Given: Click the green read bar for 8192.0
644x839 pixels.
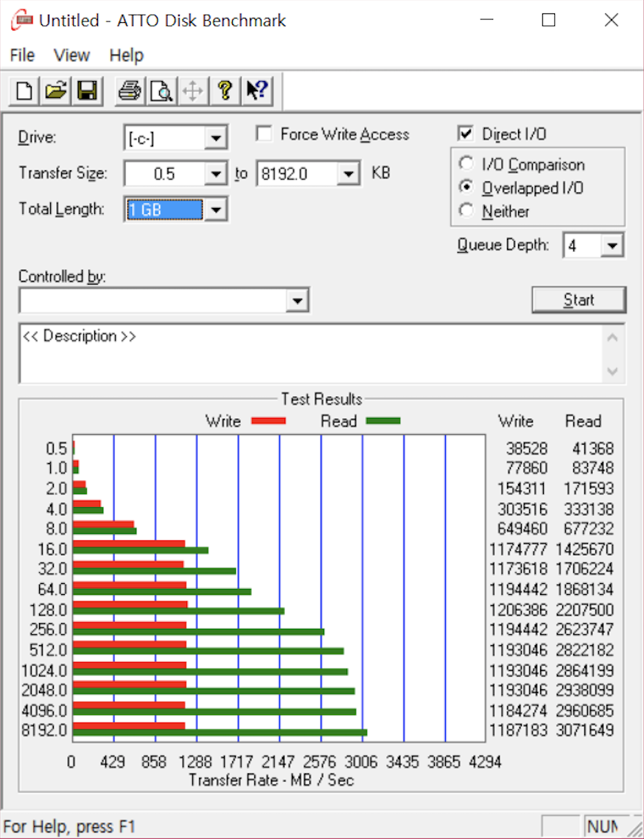Looking at the screenshot, I should (x=220, y=733).
